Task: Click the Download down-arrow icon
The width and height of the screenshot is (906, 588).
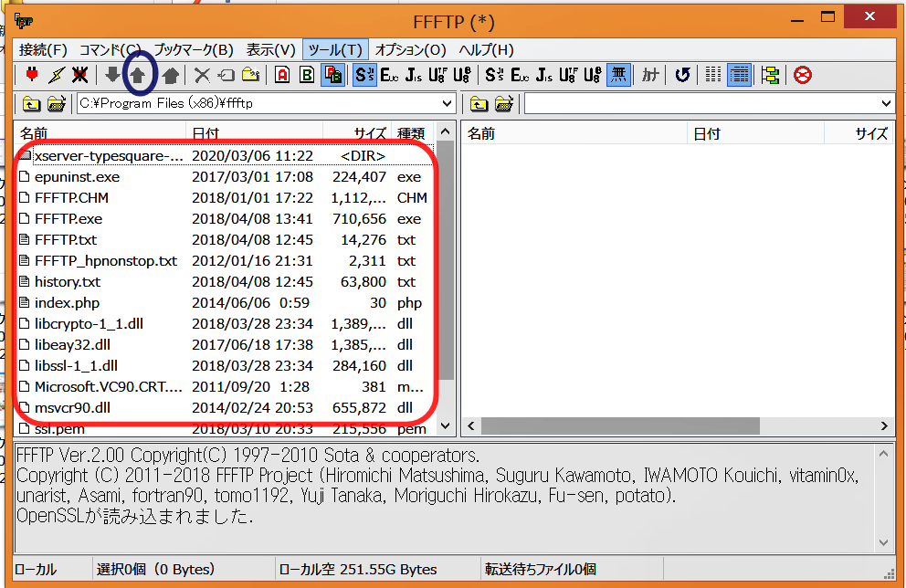Action: [112, 75]
